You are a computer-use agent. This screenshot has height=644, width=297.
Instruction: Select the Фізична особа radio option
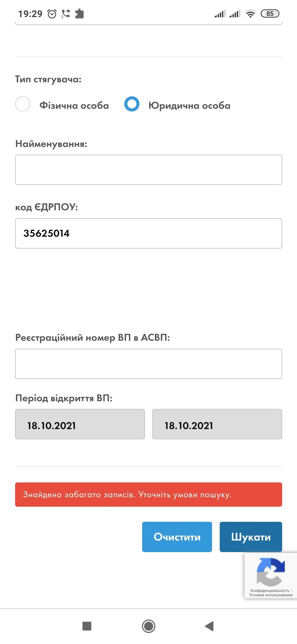tap(23, 104)
